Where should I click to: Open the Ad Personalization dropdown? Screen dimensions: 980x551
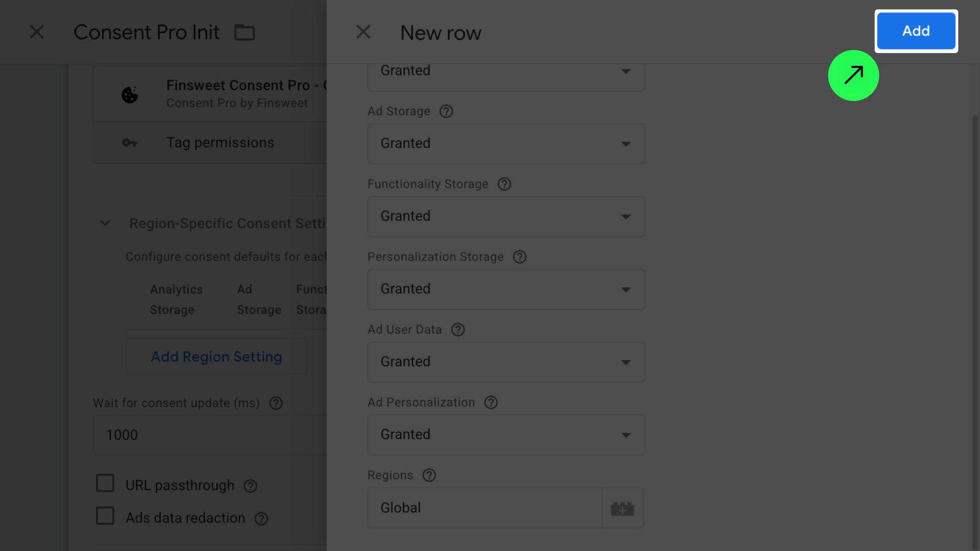pyautogui.click(x=505, y=435)
